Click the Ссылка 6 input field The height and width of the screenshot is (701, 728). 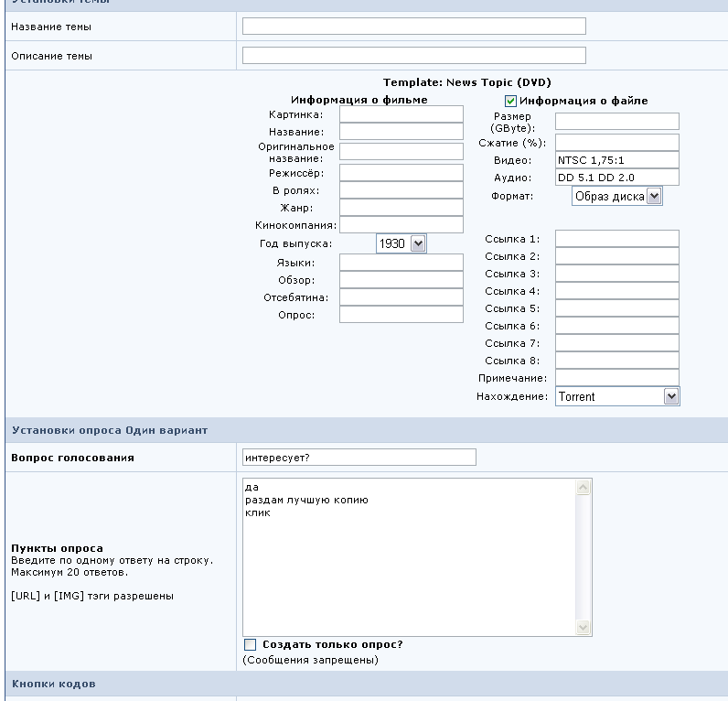(x=617, y=325)
